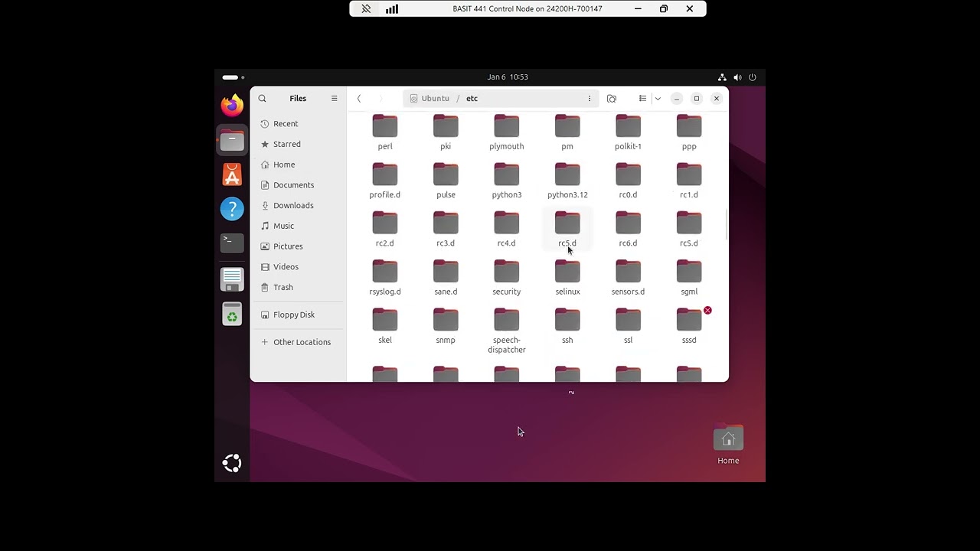
Task: Open Recent in the sidebar
Action: point(299,123)
